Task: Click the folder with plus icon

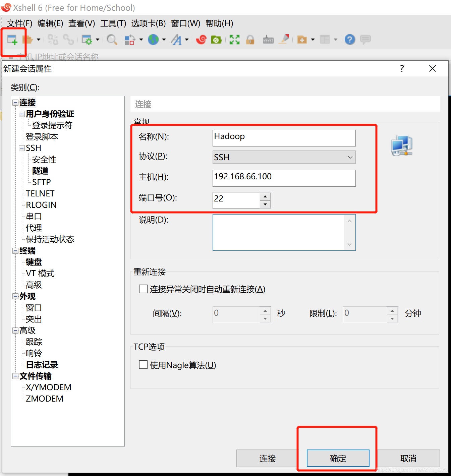Action: (x=302, y=40)
